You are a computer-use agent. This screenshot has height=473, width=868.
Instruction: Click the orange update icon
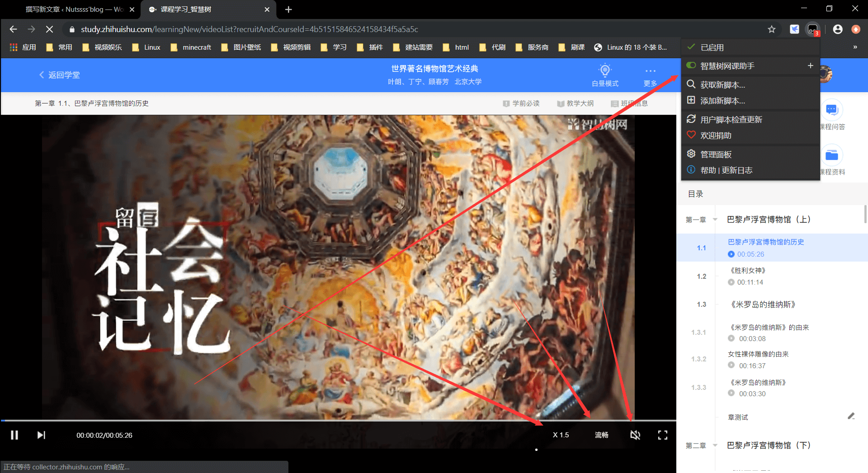(x=856, y=29)
